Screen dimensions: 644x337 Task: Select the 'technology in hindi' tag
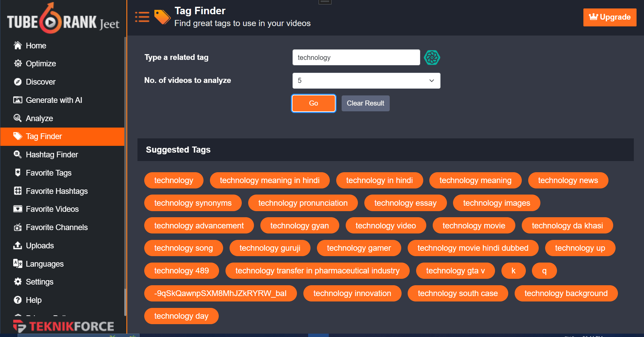coord(379,180)
